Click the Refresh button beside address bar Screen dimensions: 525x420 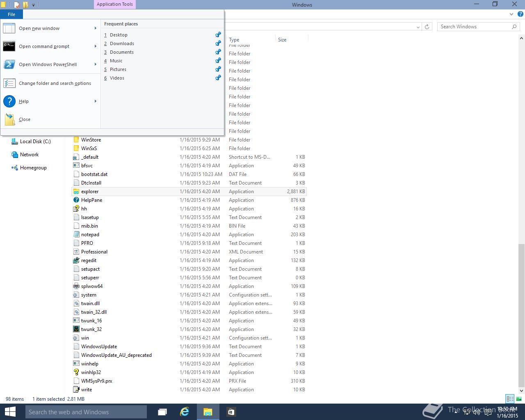pos(427,27)
